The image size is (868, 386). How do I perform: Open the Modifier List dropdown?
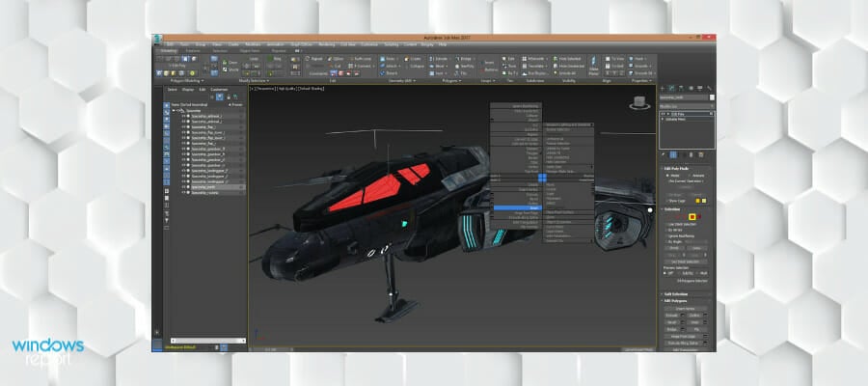coord(687,106)
